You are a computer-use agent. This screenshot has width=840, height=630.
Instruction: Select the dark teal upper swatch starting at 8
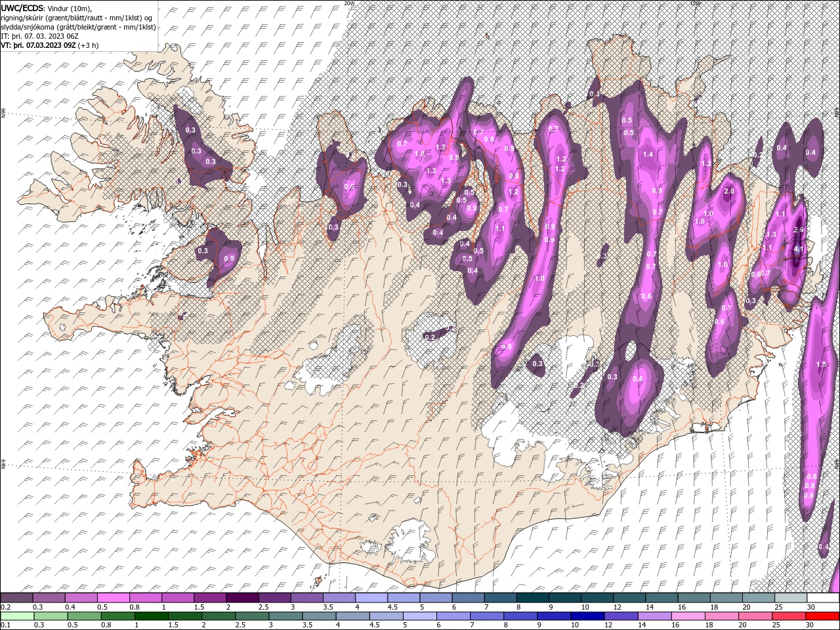533,598
